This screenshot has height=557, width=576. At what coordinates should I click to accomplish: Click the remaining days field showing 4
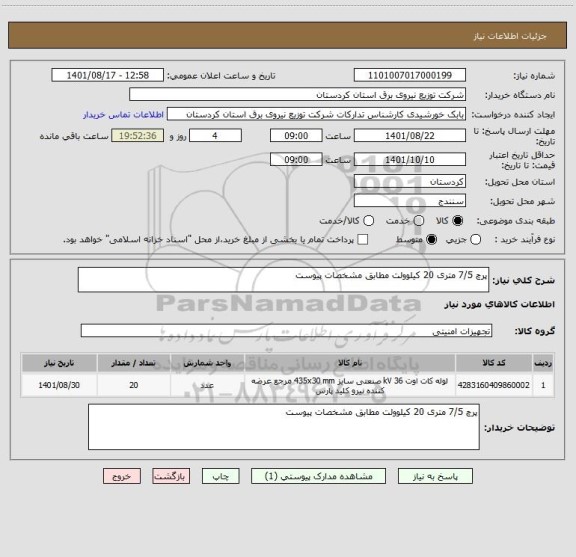click(215, 136)
